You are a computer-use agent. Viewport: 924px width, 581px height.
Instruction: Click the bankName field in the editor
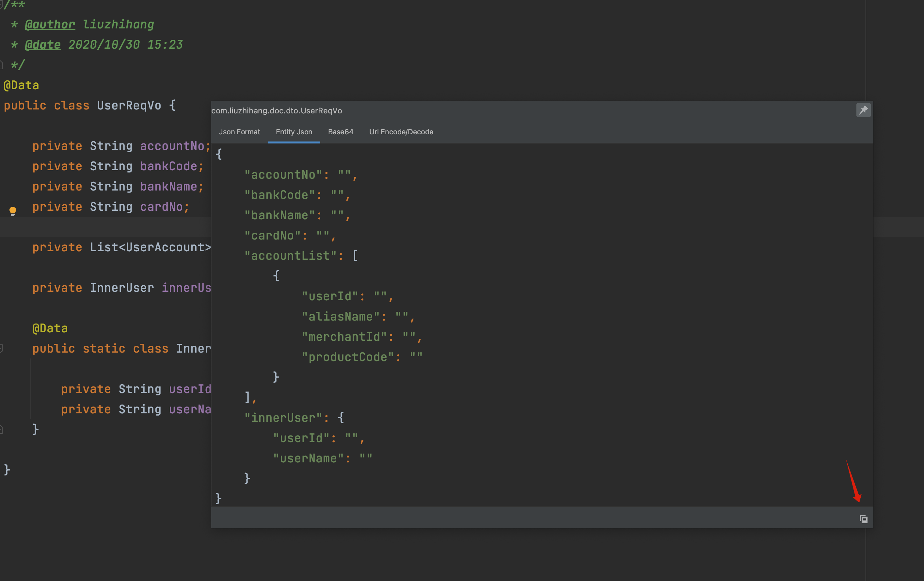coord(168,187)
